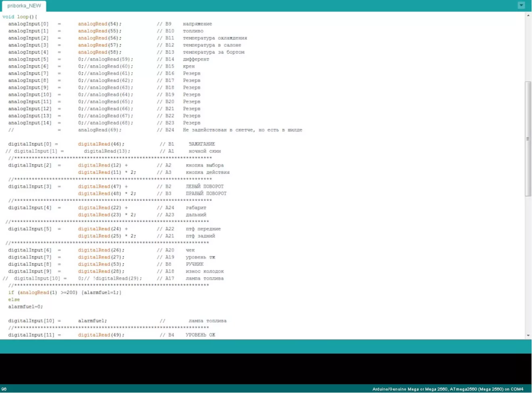The height and width of the screenshot is (393, 532).
Task: Click the editor scrollbar up arrow
Action: (x=528, y=15)
